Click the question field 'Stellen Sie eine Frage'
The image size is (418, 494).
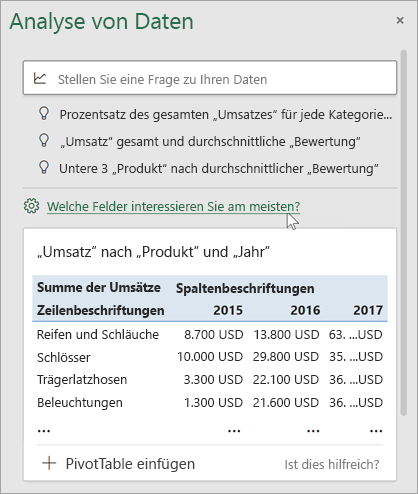[210, 78]
